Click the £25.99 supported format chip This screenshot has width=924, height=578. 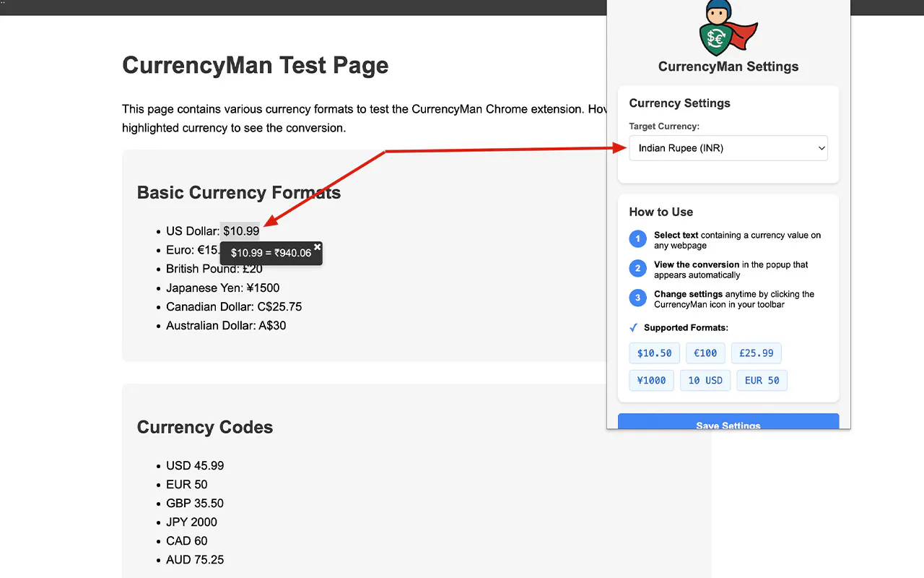[757, 353]
